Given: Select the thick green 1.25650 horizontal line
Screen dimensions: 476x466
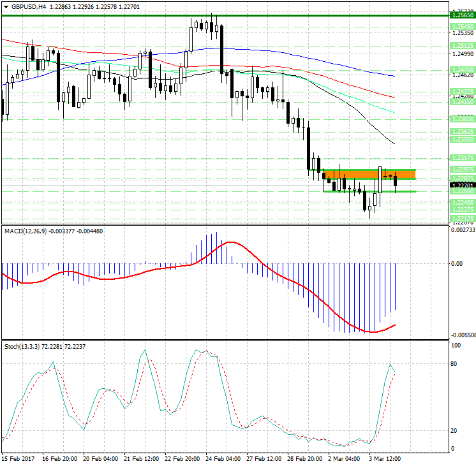Looking at the screenshot, I should (225, 15).
